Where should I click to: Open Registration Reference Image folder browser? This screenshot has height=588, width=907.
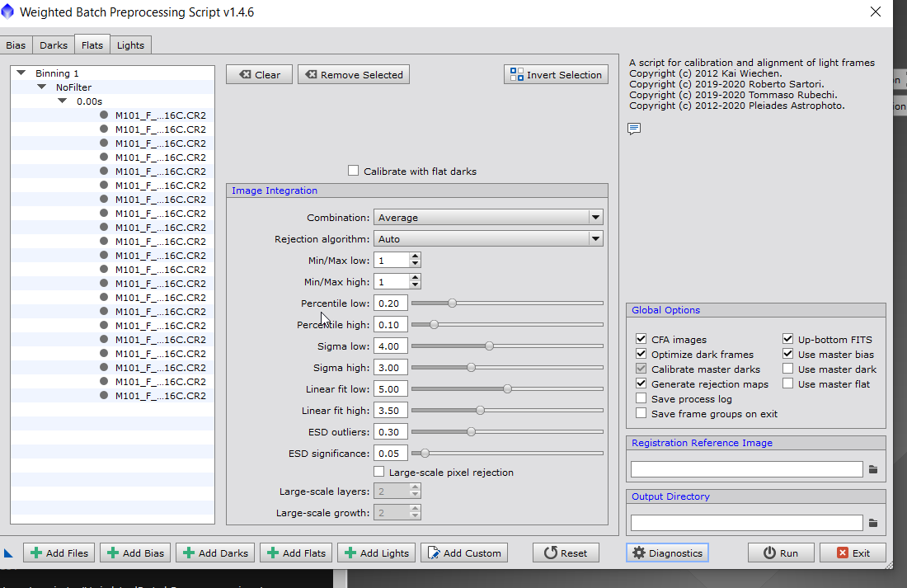tap(873, 469)
